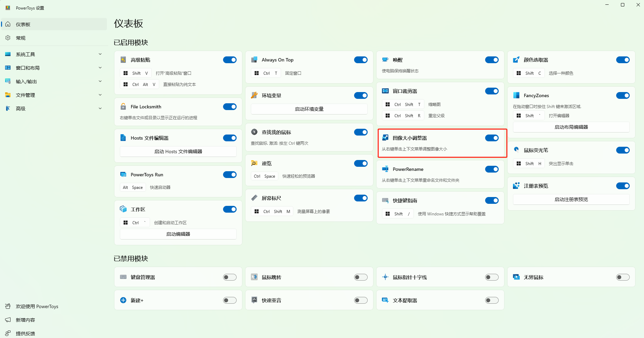Click 启动 Hosts 文件编辑器 button
Image resolution: width=644 pixels, height=338 pixels.
[178, 152]
